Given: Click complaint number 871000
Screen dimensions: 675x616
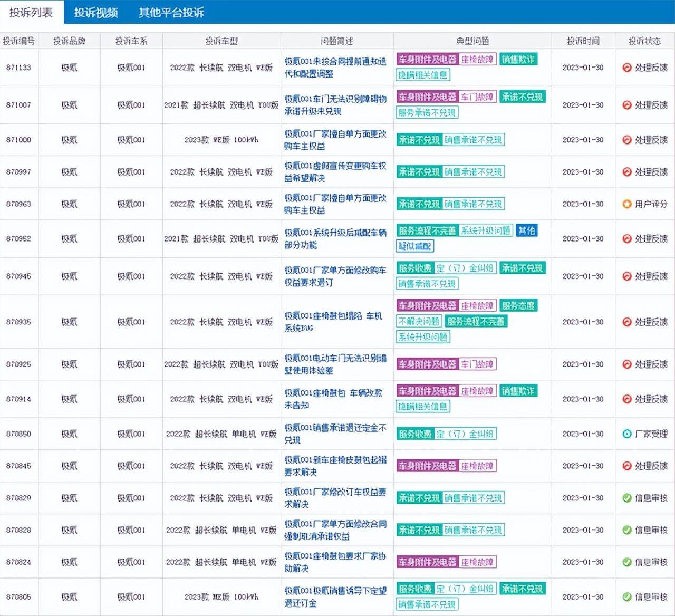Looking at the screenshot, I should coord(18,140).
